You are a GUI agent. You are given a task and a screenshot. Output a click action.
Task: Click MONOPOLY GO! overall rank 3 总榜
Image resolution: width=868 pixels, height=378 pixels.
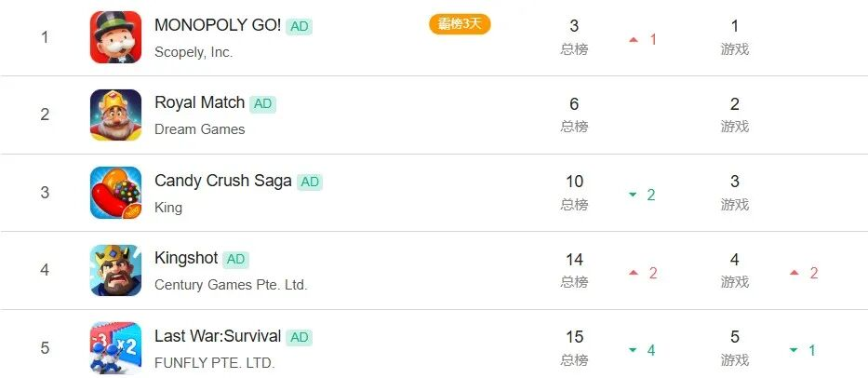coord(574,36)
